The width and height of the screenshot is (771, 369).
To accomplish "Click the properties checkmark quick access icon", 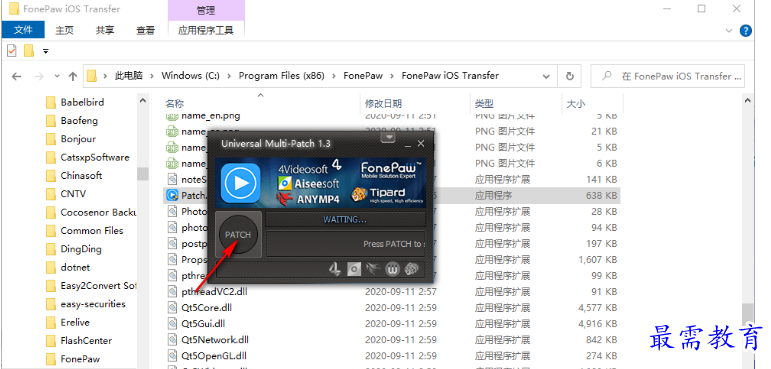I will (x=12, y=50).
